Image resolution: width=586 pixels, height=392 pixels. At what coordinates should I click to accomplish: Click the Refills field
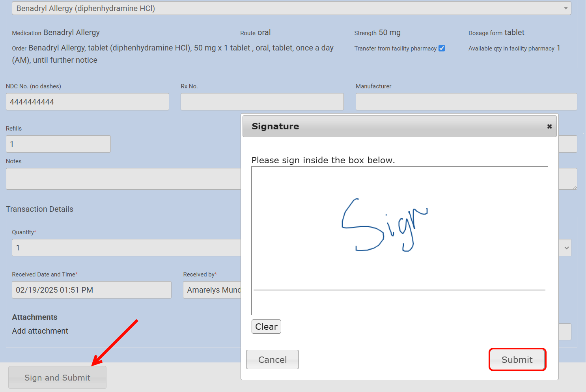[x=58, y=144]
